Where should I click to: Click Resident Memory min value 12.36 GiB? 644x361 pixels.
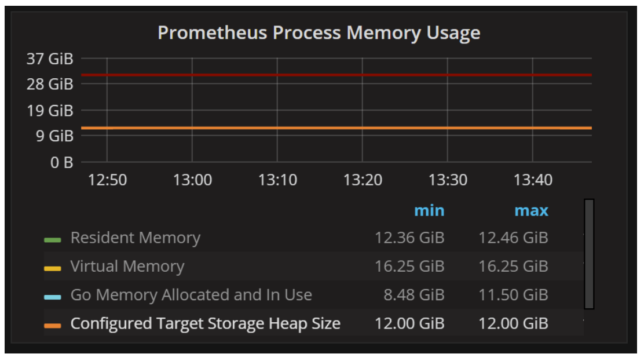pos(409,238)
